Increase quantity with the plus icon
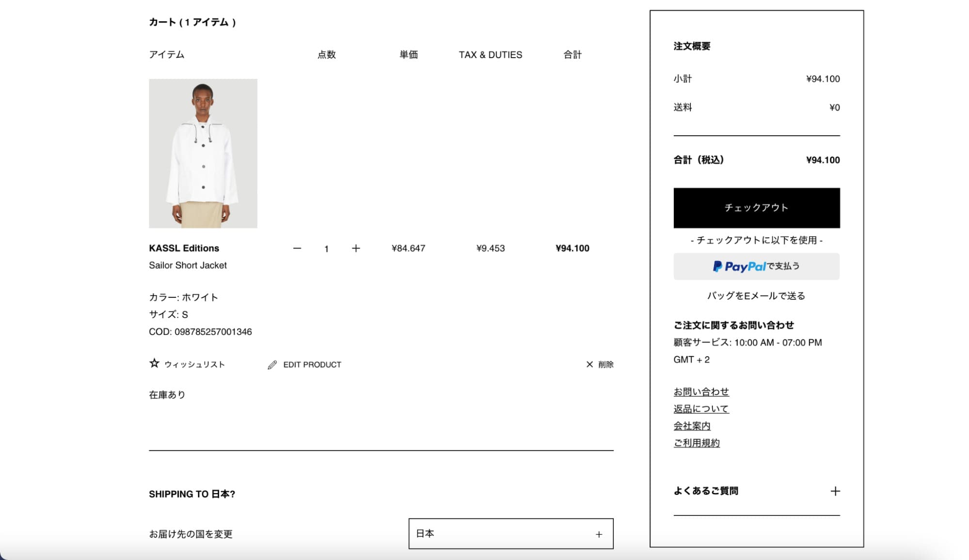 (x=356, y=249)
